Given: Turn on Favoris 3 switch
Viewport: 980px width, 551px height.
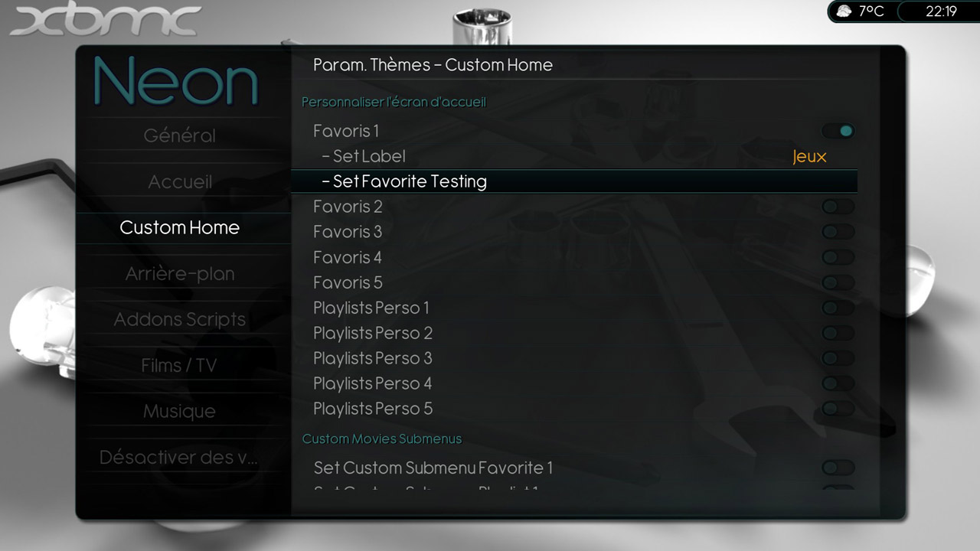Looking at the screenshot, I should (838, 232).
